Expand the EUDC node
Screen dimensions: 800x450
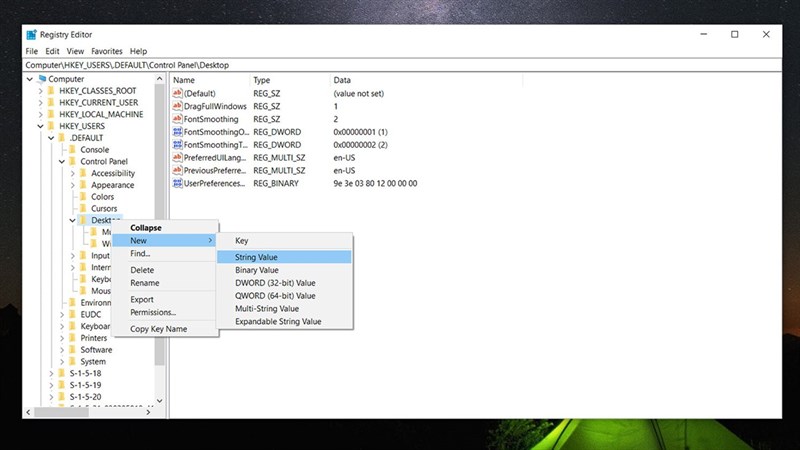[62, 315]
